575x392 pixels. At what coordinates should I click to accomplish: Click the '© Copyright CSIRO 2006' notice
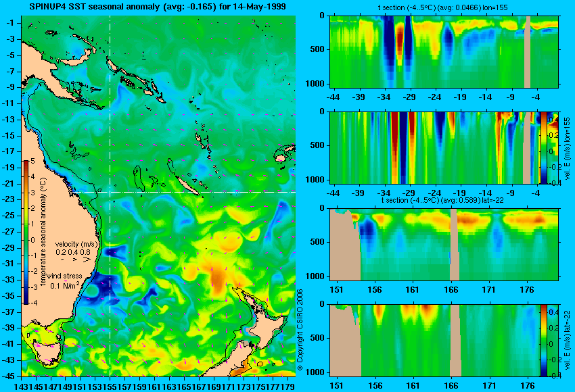(x=300, y=330)
